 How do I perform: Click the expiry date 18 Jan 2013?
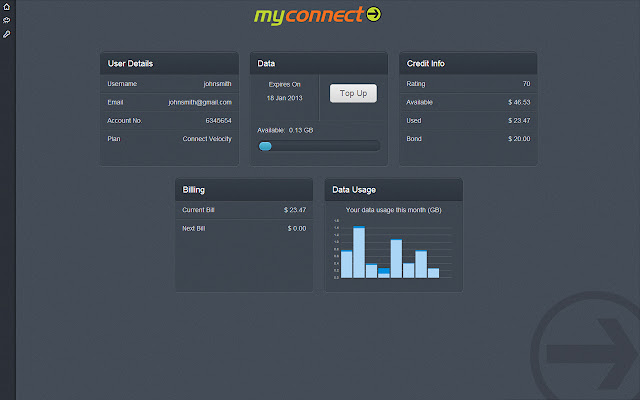coord(284,98)
